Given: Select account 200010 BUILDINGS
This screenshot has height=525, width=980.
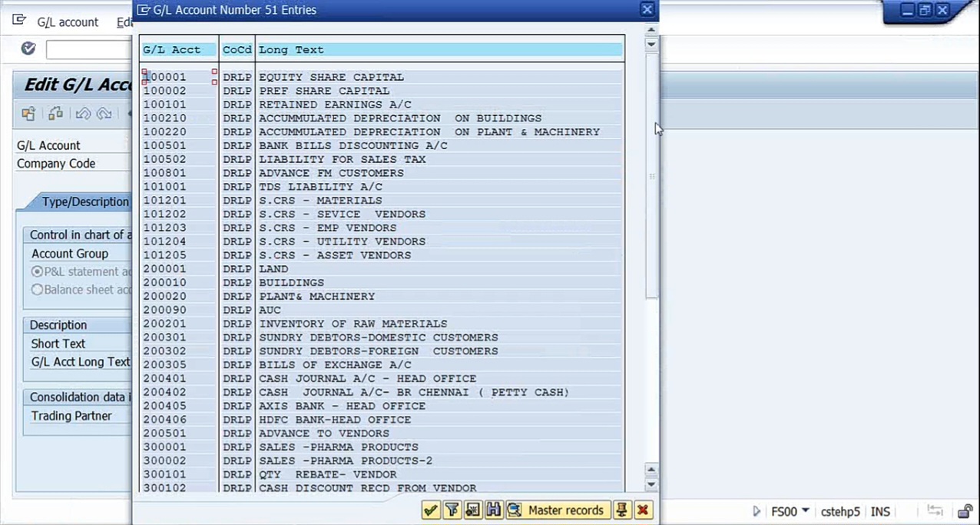Looking at the screenshot, I should click(x=382, y=283).
